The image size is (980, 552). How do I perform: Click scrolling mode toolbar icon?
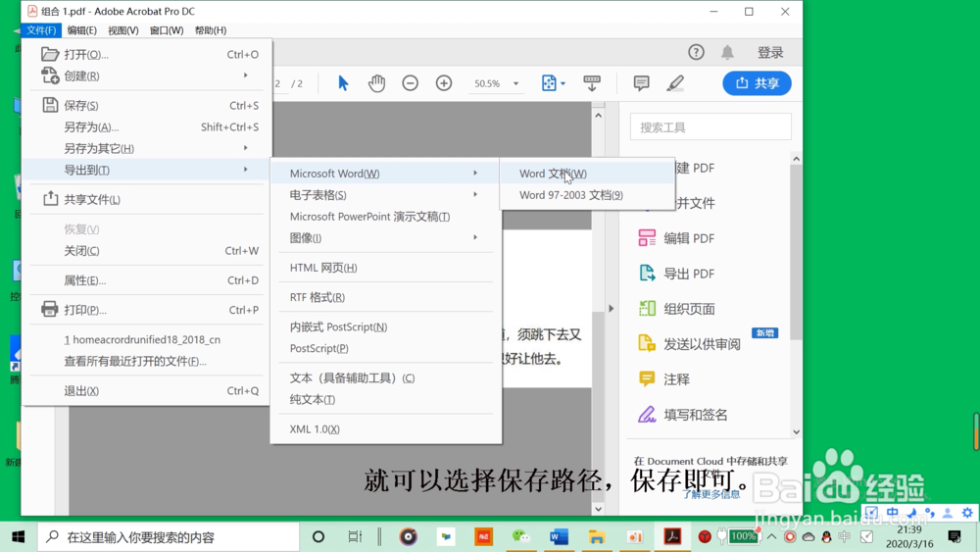(591, 83)
